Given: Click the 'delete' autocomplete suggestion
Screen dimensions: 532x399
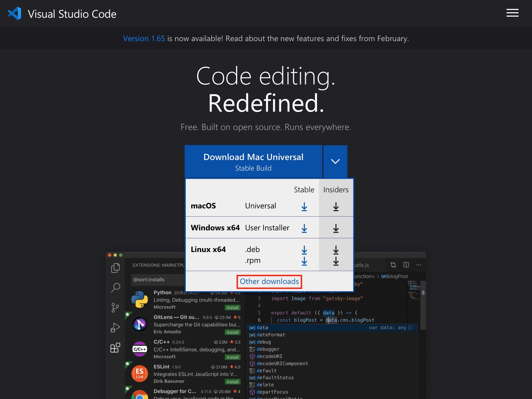Looking at the screenshot, I should pos(332,385).
